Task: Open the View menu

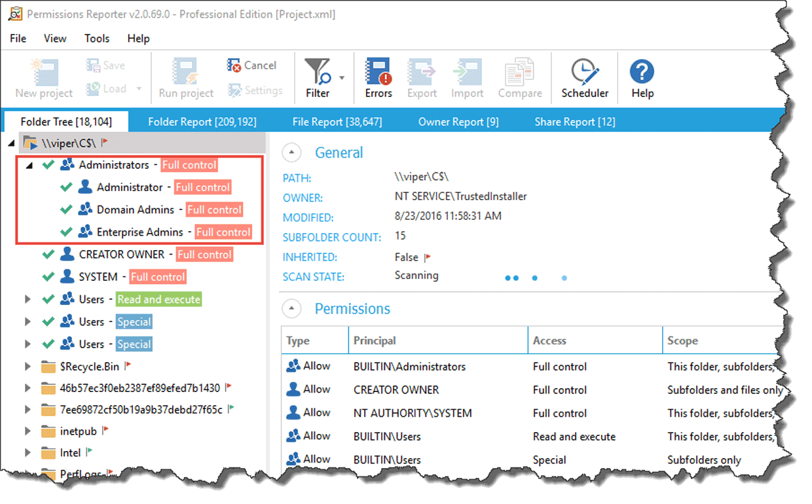Action: [55, 39]
